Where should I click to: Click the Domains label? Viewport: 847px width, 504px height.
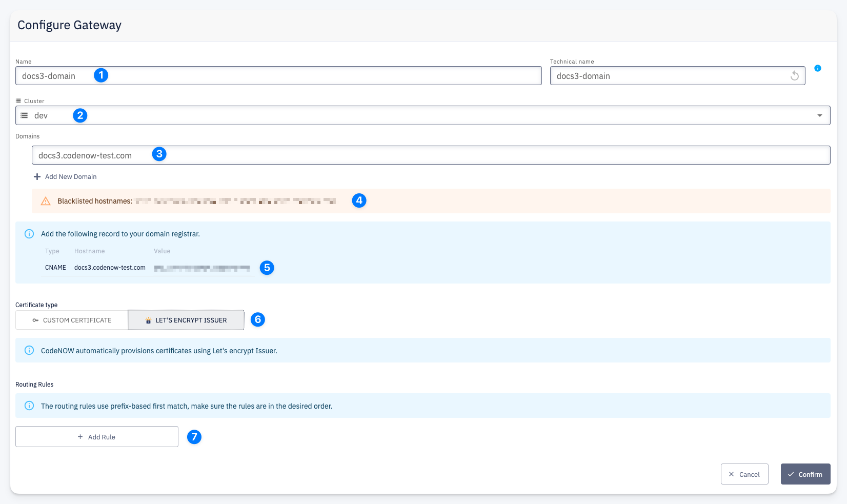point(27,136)
